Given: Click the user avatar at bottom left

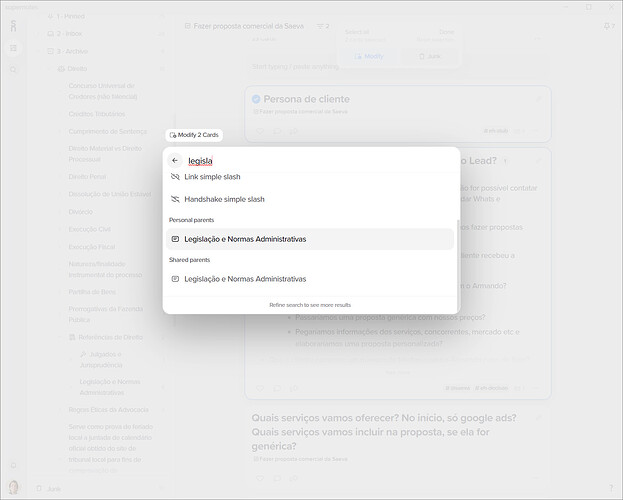Looking at the screenshot, I should (x=13, y=487).
